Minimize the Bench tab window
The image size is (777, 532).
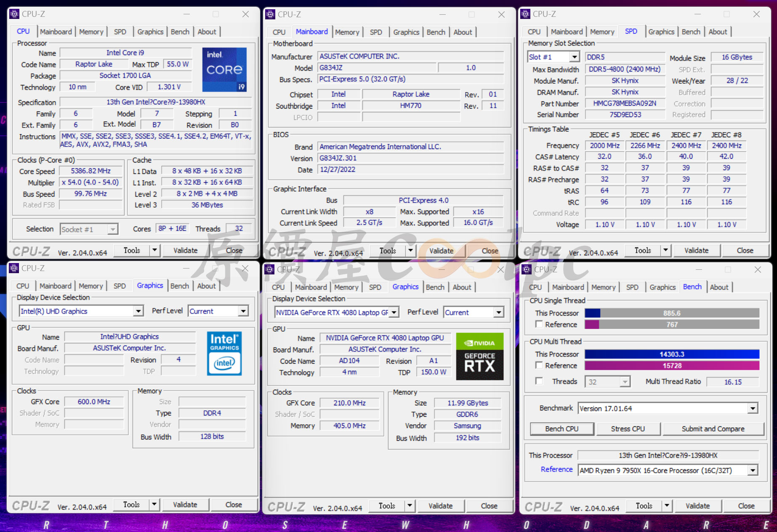point(699,269)
